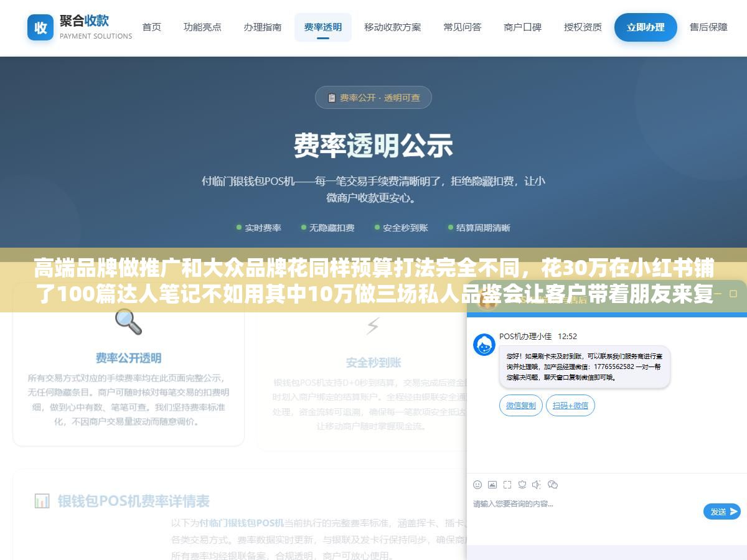Image resolution: width=747 pixels, height=560 pixels.
Task: Click the 费率公开透明 card title
Action: coord(128,358)
